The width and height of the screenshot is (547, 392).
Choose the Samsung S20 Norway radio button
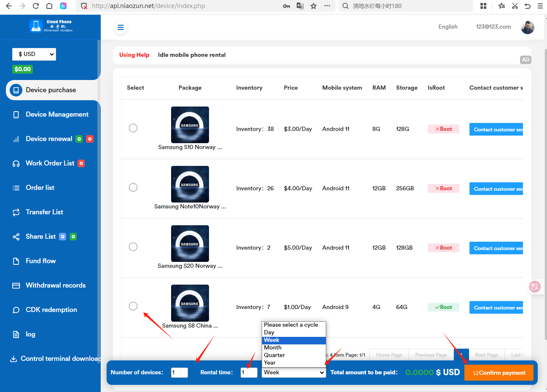click(x=133, y=247)
